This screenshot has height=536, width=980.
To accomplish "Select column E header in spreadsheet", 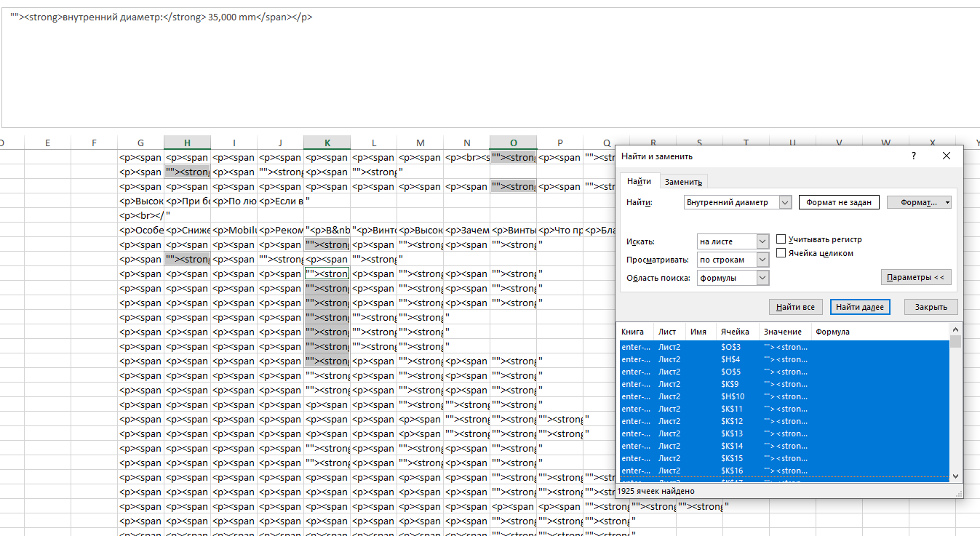I will coord(47,143).
